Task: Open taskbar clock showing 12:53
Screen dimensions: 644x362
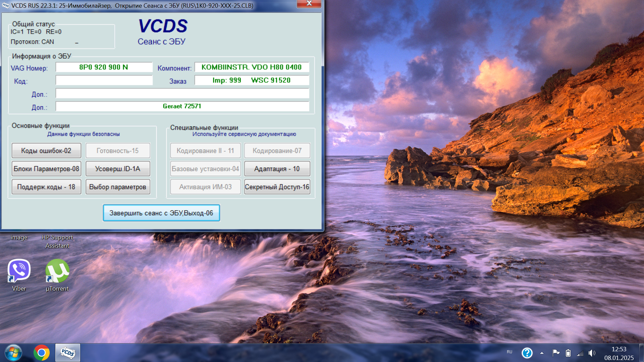Action: 619,353
